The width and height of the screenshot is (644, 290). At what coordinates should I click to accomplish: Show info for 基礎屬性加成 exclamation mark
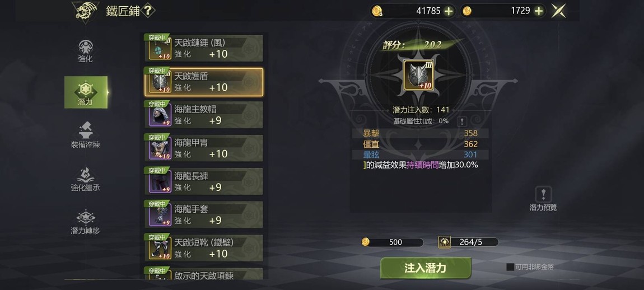pyautogui.click(x=462, y=121)
